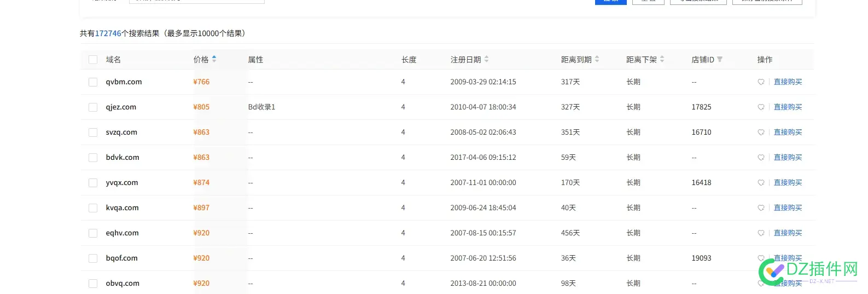This screenshot has height=294, width=868.
Task: Open the 店铺ID filter icon
Action: (x=720, y=59)
